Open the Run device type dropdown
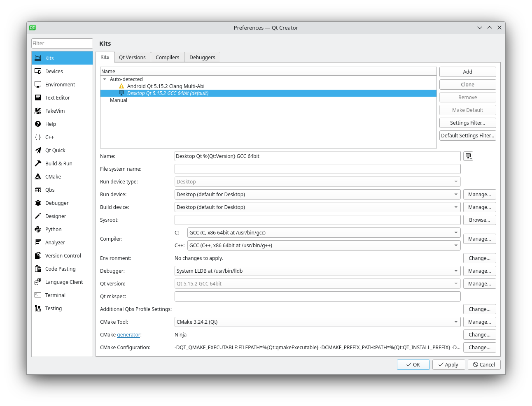 pos(317,181)
